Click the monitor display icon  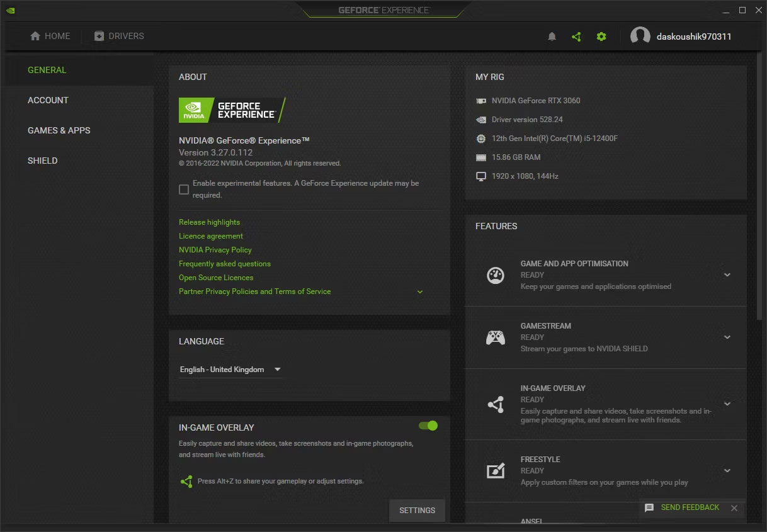[x=481, y=176]
